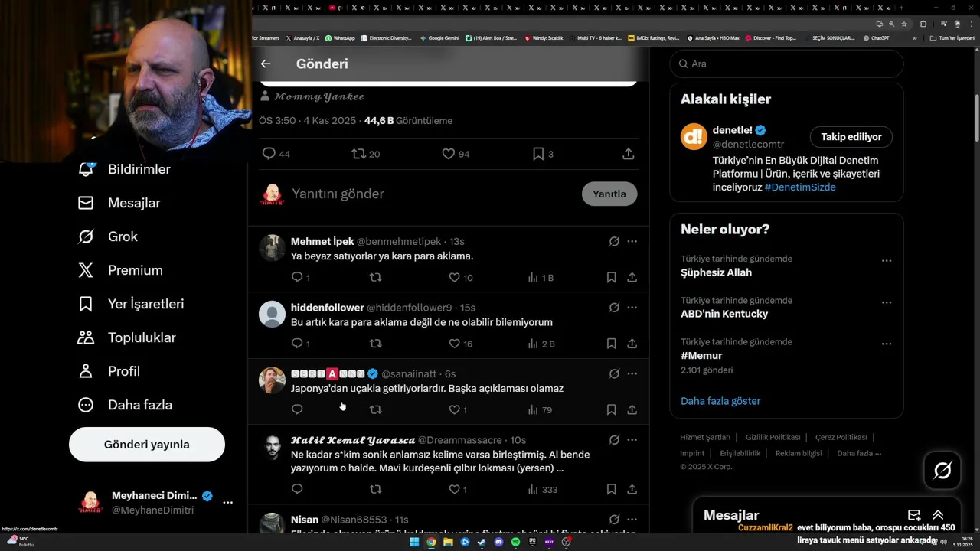Screen dimensions: 980x551
Task: View analytics showing 79 on @sanaiinatt's comment
Action: 540,409
